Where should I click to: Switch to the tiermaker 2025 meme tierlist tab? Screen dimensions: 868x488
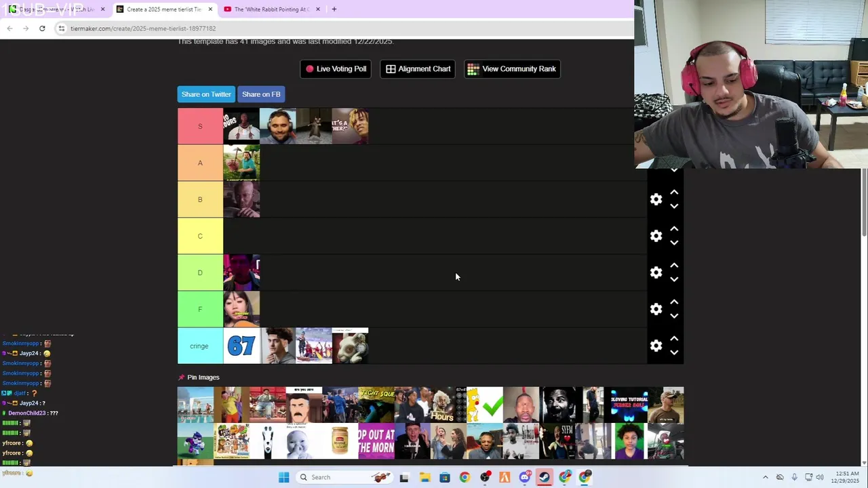tap(163, 9)
